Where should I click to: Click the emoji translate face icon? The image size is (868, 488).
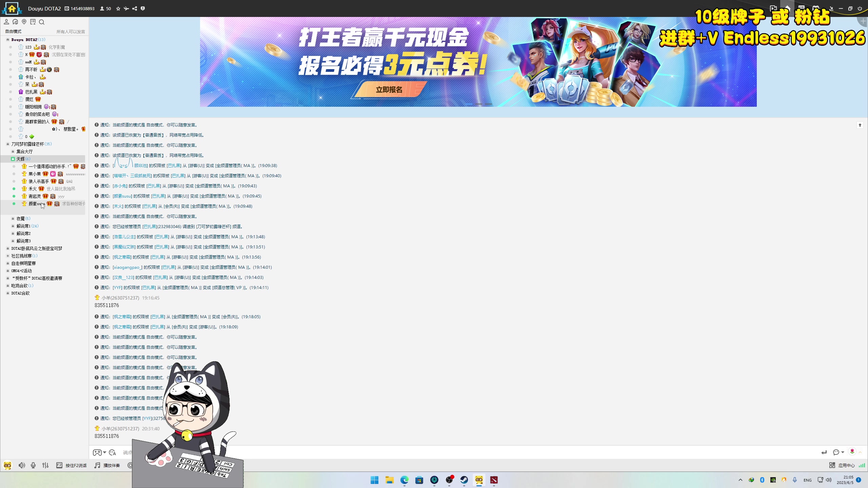point(113,452)
